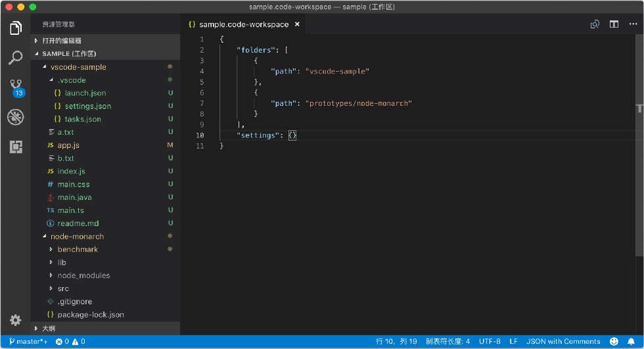
Task: Click the text file icon of a.txt
Action: 51,132
